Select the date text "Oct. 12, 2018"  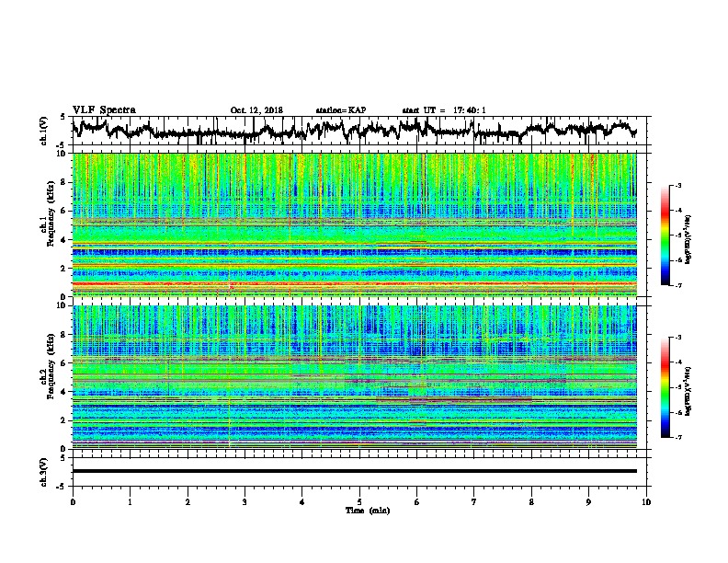(256, 110)
